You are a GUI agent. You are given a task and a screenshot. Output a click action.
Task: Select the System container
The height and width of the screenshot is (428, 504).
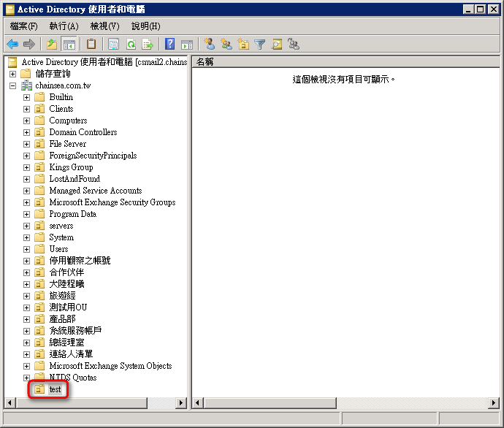[61, 237]
